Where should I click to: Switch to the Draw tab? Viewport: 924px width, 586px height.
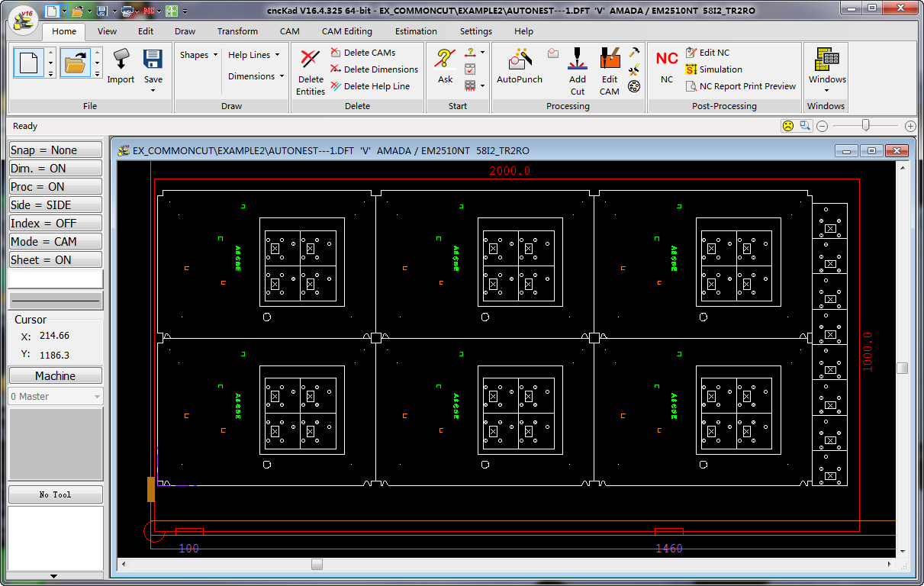185,31
